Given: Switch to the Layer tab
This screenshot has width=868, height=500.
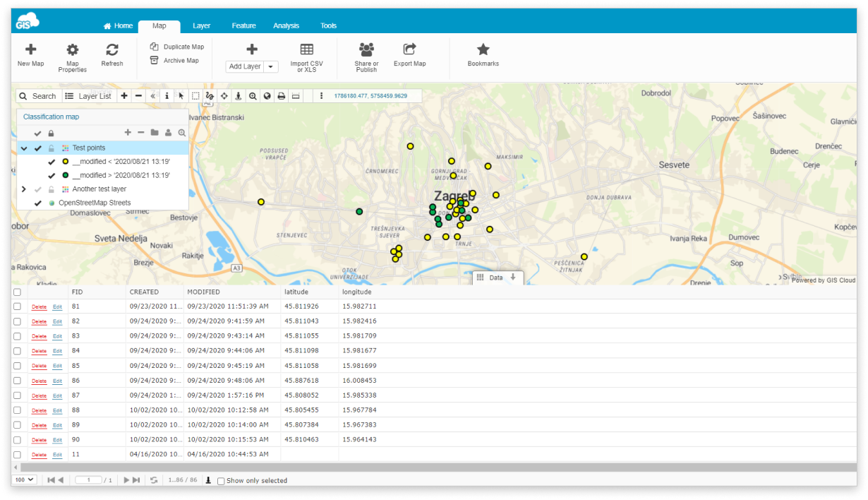Looking at the screenshot, I should pyautogui.click(x=201, y=25).
